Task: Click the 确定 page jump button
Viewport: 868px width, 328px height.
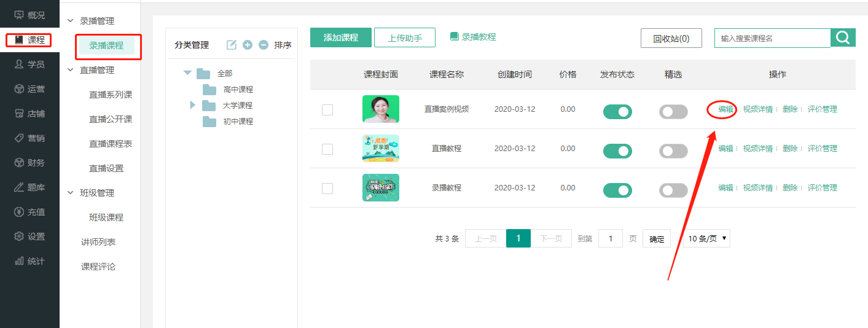Action: [657, 239]
